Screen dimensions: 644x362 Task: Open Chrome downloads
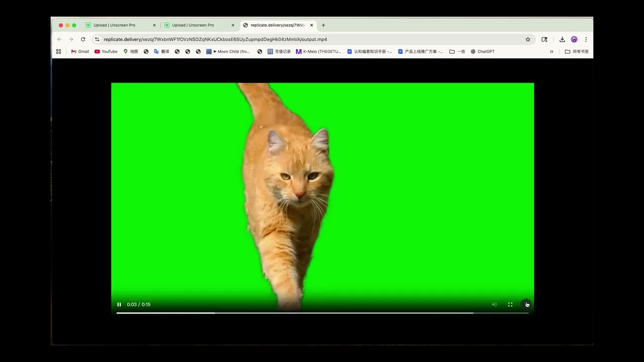tap(562, 39)
